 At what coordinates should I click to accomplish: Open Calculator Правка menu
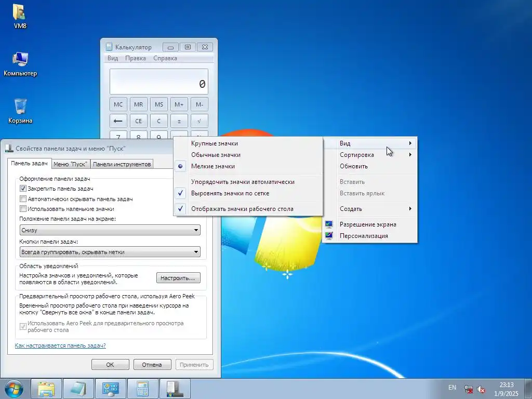pyautogui.click(x=136, y=58)
